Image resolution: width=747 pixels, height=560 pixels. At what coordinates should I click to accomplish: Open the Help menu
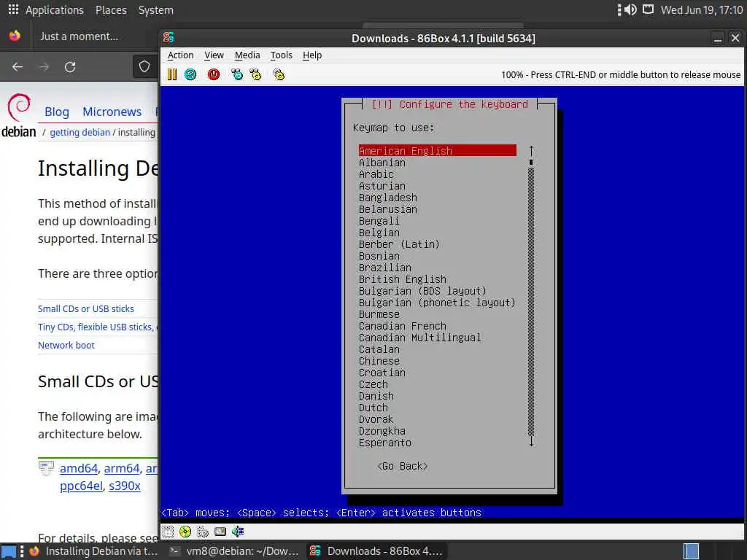[312, 55]
